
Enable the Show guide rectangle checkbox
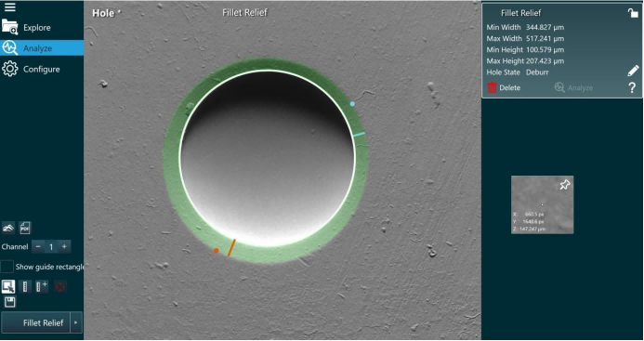tap(7, 267)
